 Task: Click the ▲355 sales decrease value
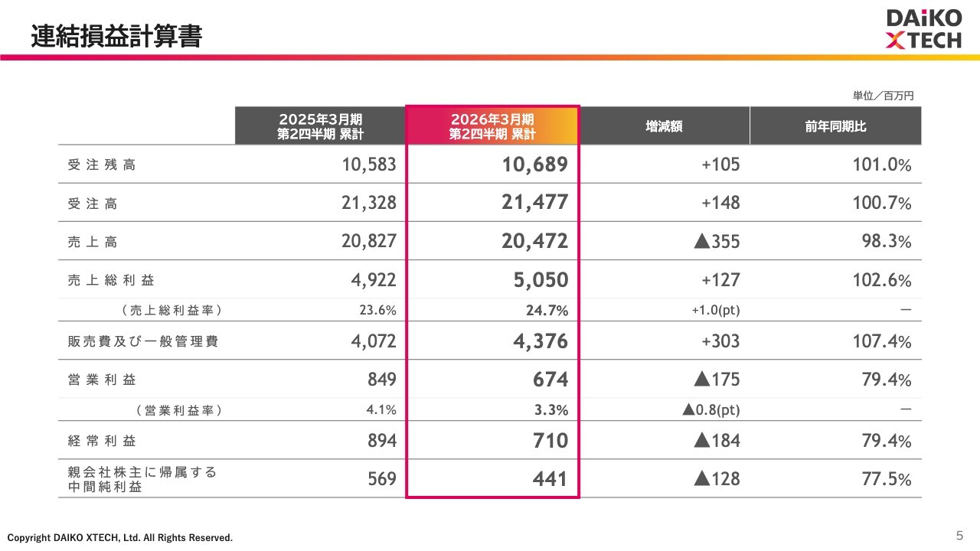tap(717, 242)
